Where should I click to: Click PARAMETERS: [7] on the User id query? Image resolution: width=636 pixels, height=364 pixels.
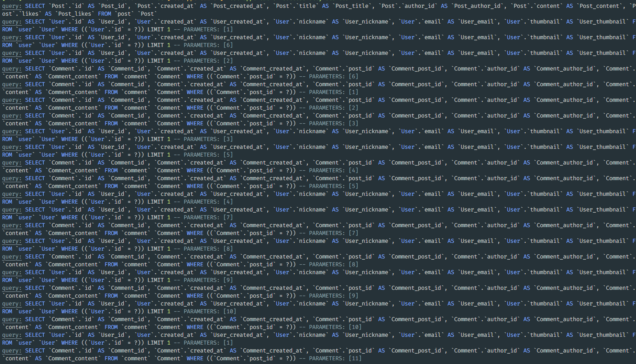click(208, 217)
